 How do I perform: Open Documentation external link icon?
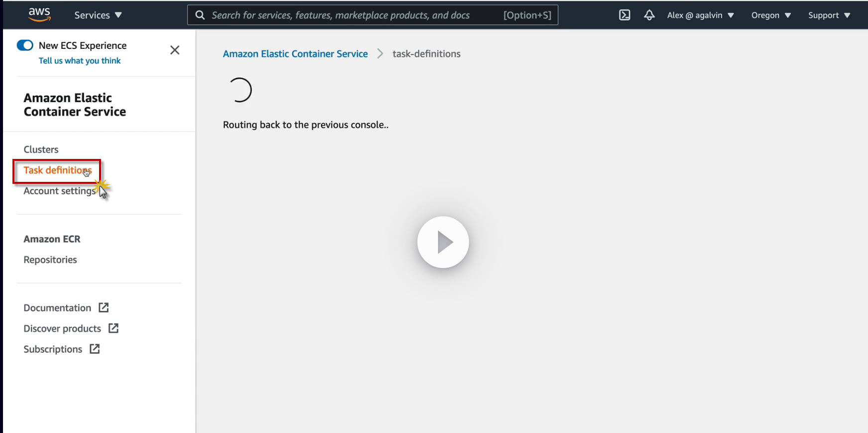click(104, 307)
